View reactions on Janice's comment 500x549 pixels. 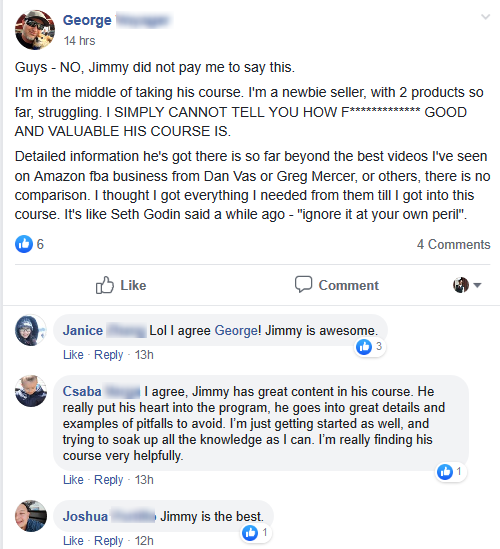369,347
